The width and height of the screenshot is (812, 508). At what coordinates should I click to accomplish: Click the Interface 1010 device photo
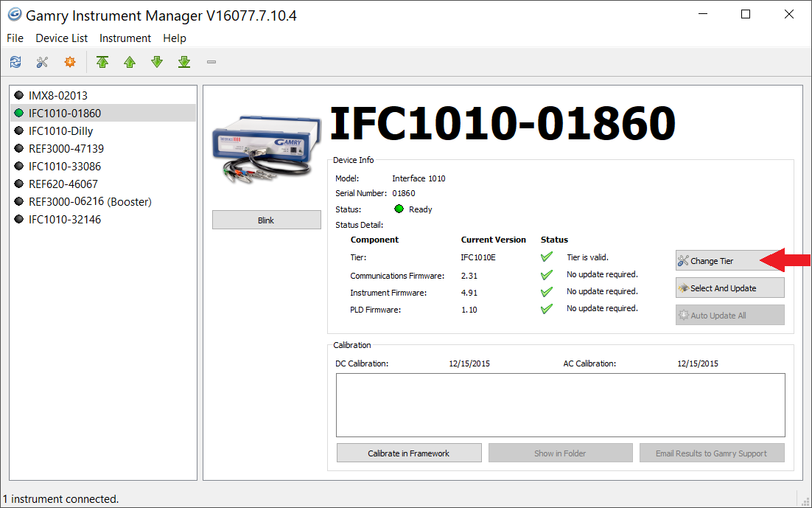pos(266,149)
